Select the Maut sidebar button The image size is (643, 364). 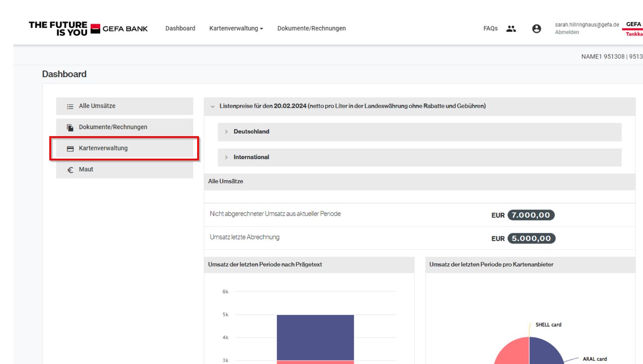[125, 169]
